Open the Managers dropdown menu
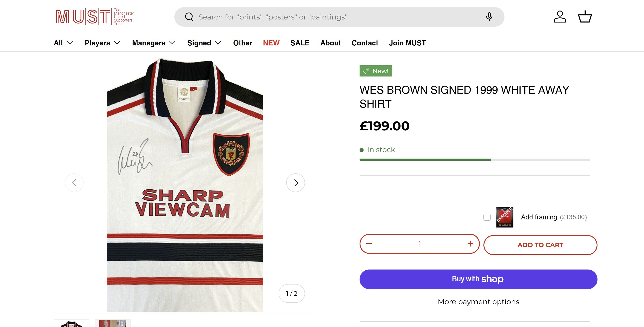Viewport: 644px width, 327px height. 154,43
